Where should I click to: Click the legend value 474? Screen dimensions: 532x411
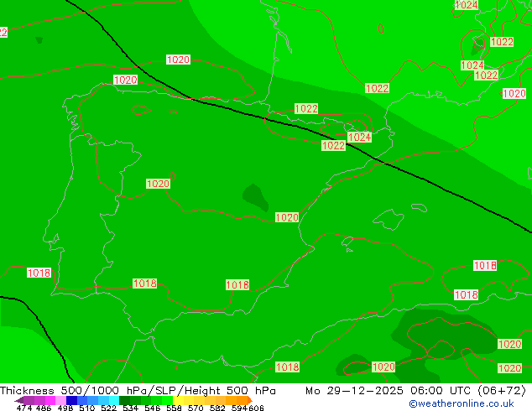point(24,408)
